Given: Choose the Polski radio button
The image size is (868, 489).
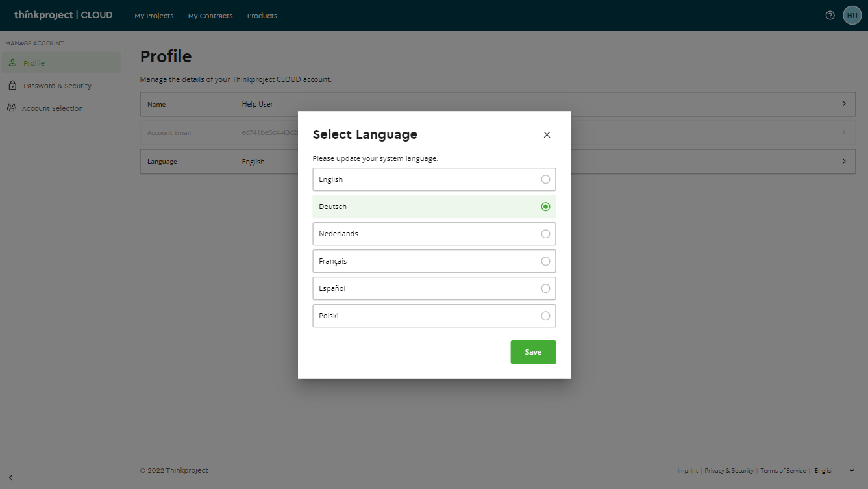Looking at the screenshot, I should [545, 316].
